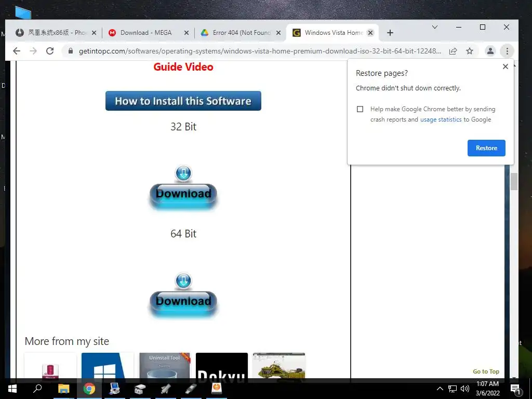Close the Windows Vista Home tab
The width and height of the screenshot is (532, 399).
(370, 33)
